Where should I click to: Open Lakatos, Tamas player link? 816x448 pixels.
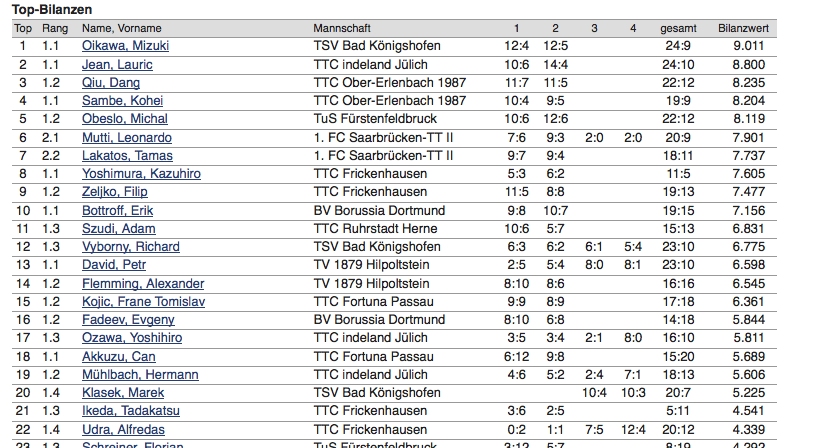tap(128, 156)
